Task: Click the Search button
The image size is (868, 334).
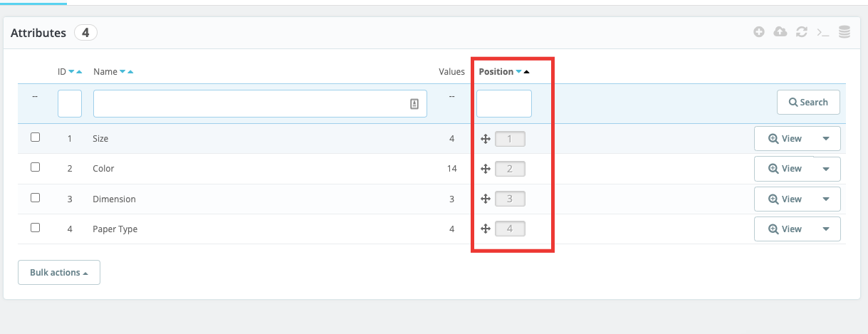Action: (x=808, y=102)
